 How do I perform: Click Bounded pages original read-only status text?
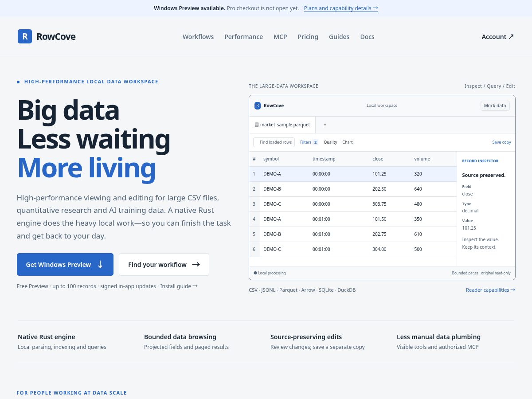tap(481, 273)
